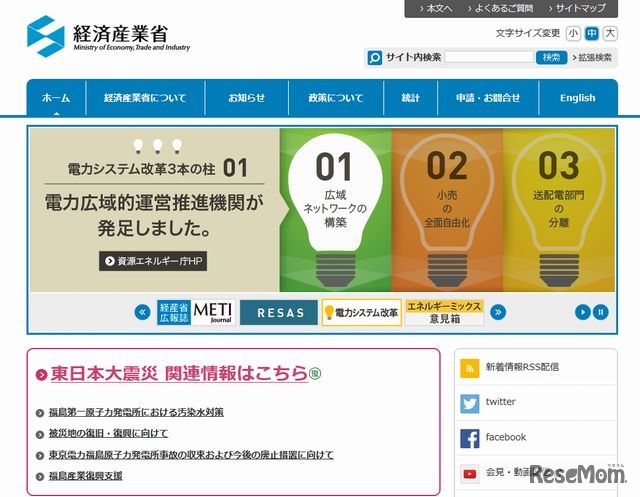The width and height of the screenshot is (640, 497).
Task: Open 福島産業復興支援 link
Action: coord(85,476)
